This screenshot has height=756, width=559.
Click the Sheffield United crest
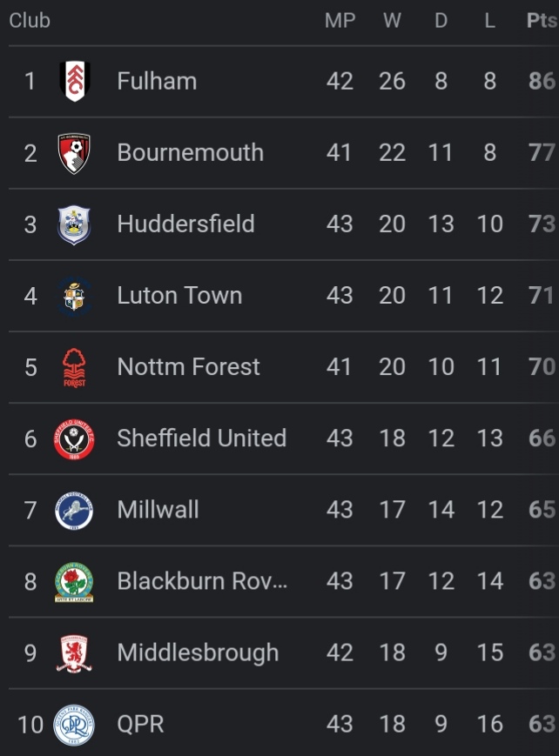74,438
